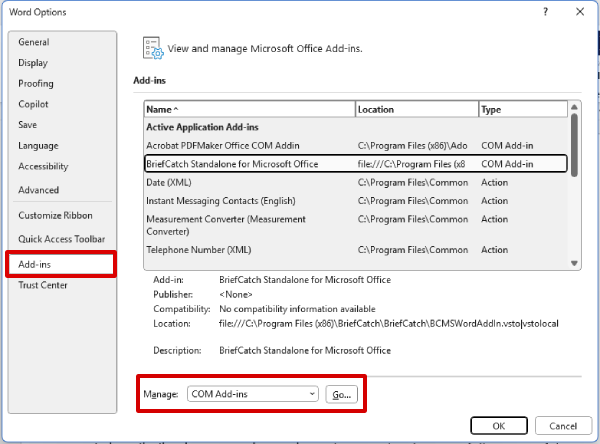Click the add-ins settings gear icon

153,48
